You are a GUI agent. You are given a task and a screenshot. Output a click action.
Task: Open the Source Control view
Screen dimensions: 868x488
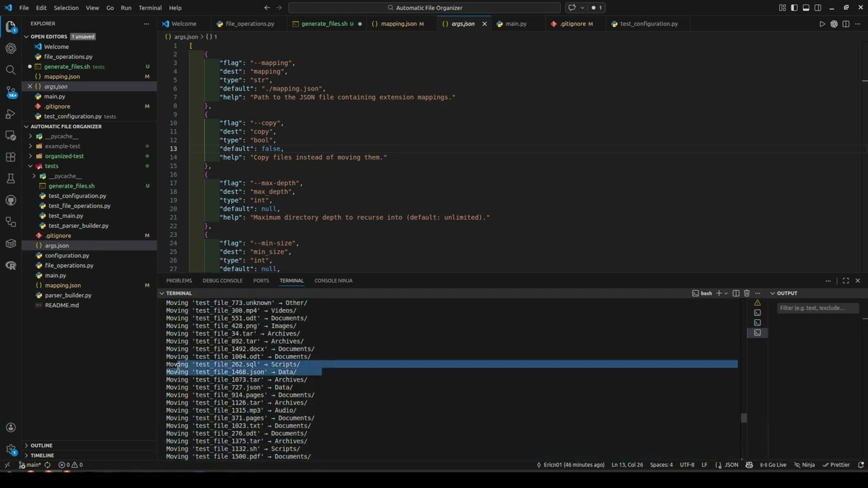11,91
